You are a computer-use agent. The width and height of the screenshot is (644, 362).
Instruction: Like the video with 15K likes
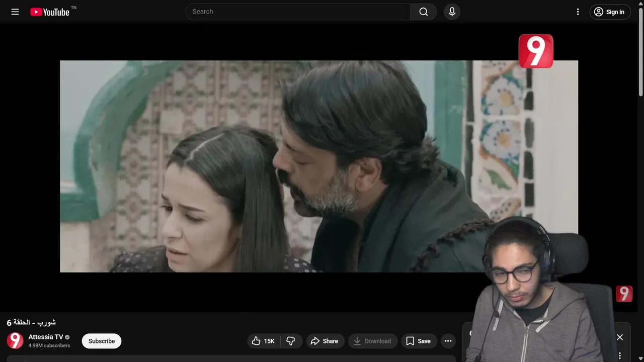pos(263,341)
